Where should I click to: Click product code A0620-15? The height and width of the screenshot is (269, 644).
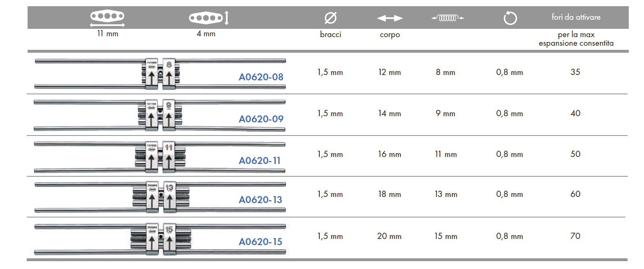(x=260, y=241)
